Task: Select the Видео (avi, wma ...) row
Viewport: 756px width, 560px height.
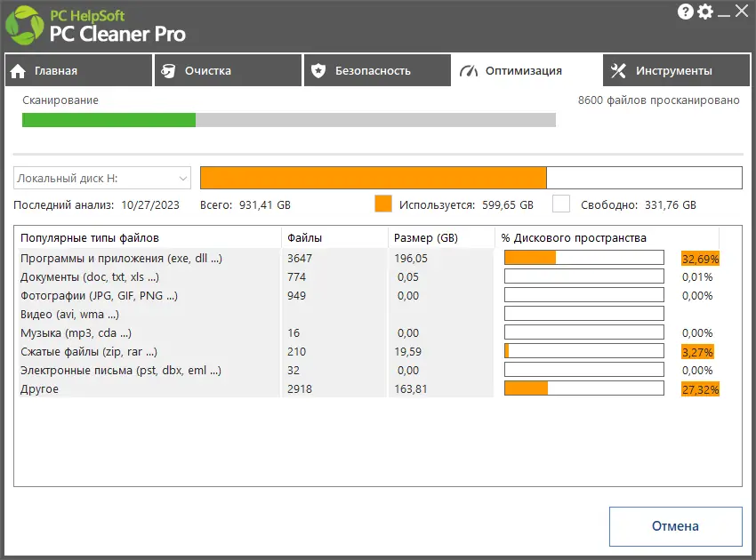Action: (370, 314)
